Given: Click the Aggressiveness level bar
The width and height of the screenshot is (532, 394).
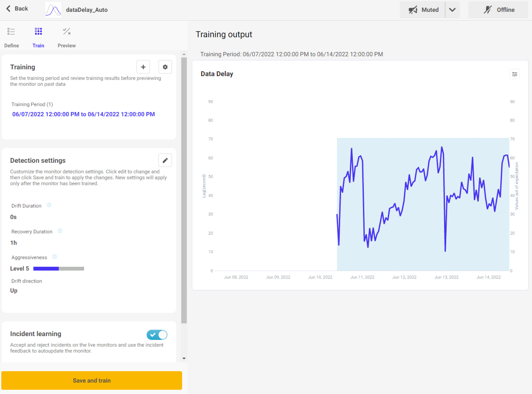Looking at the screenshot, I should click(59, 269).
